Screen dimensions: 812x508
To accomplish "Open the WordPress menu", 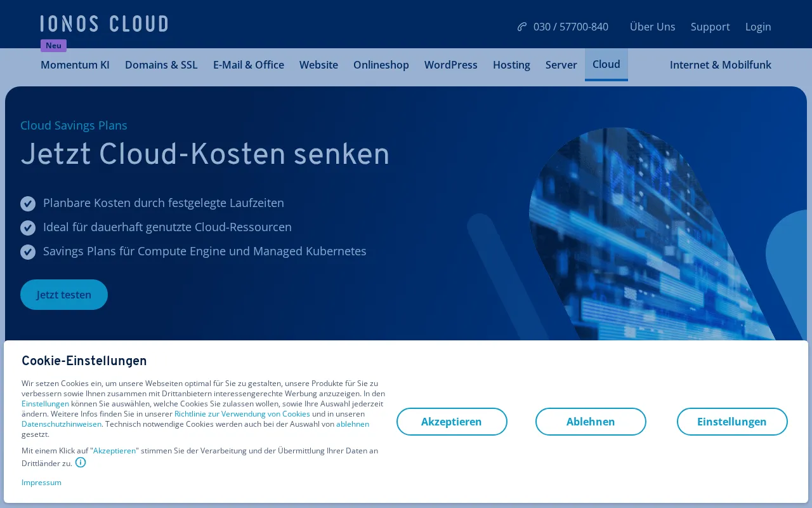I will pos(451,65).
